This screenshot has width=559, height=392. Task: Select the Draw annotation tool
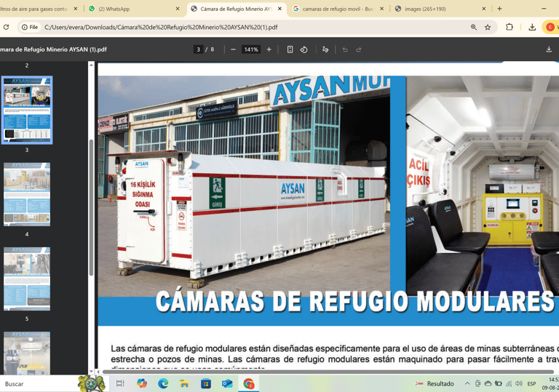pyautogui.click(x=325, y=49)
